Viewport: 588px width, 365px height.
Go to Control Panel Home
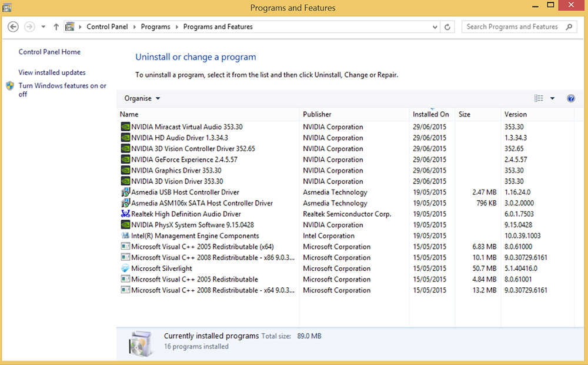(x=49, y=52)
